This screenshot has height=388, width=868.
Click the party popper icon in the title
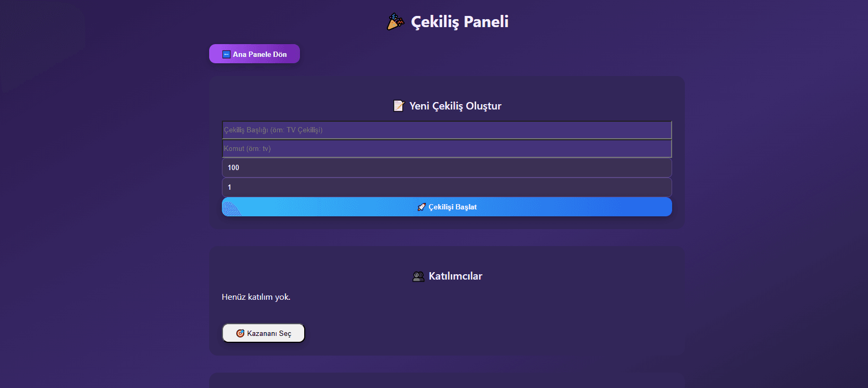[396, 22]
